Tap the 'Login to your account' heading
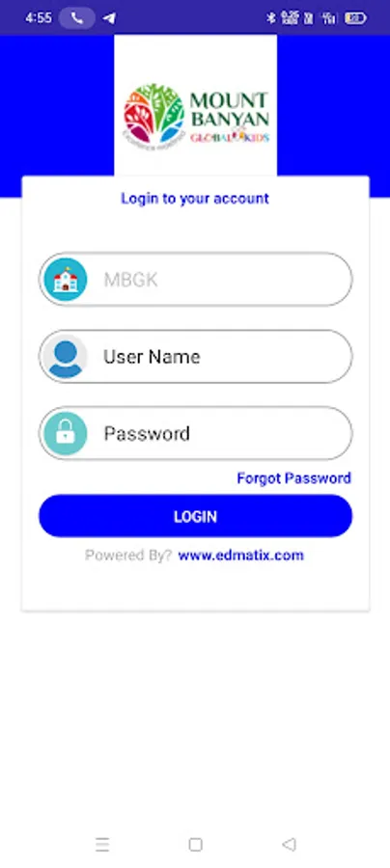The width and height of the screenshot is (390, 868). pos(195,198)
